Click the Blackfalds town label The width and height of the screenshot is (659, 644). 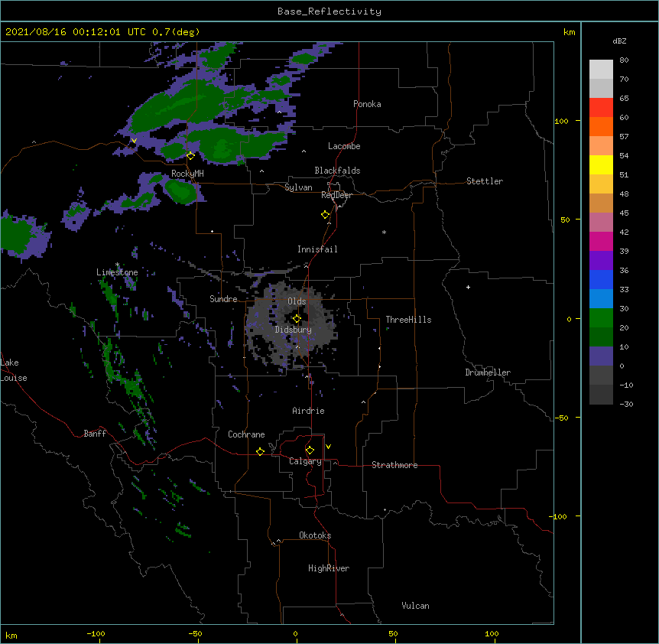click(x=337, y=171)
